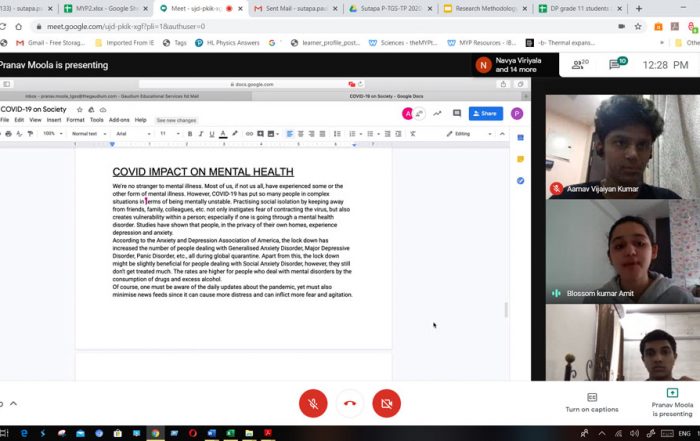Click the move to Drive icon

(x=91, y=109)
